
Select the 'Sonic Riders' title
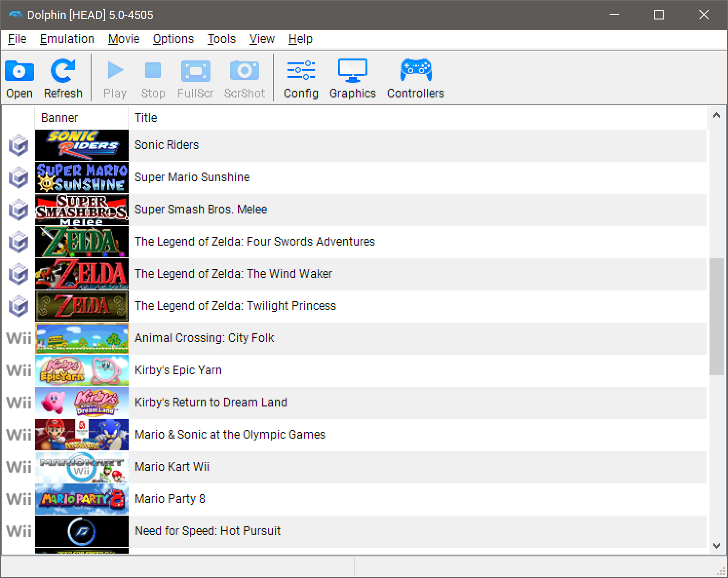(167, 145)
